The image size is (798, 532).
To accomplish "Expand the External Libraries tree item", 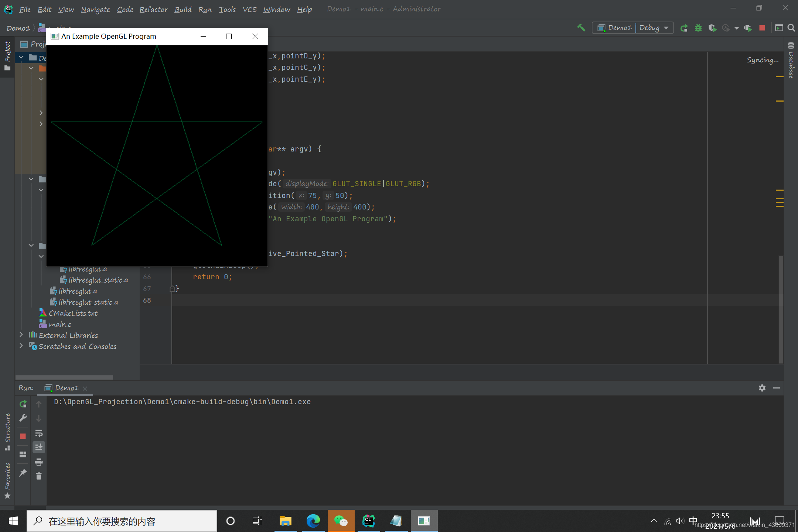I will (21, 335).
